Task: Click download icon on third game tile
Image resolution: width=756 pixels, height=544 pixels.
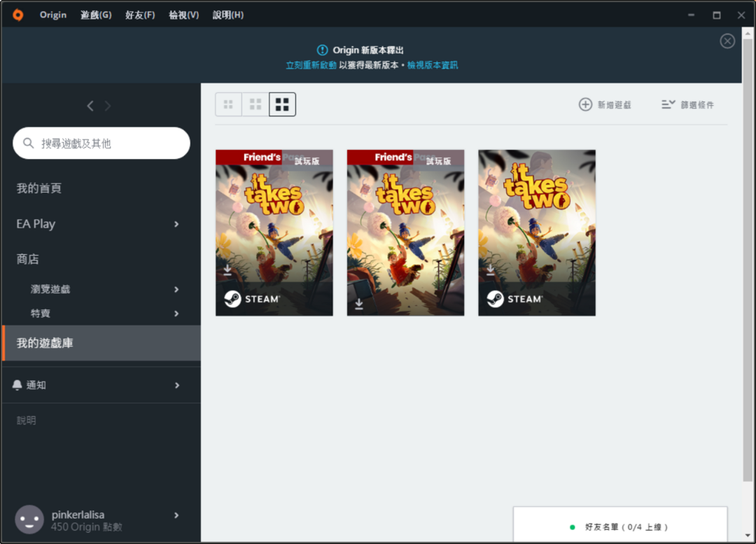Action: 490,270
